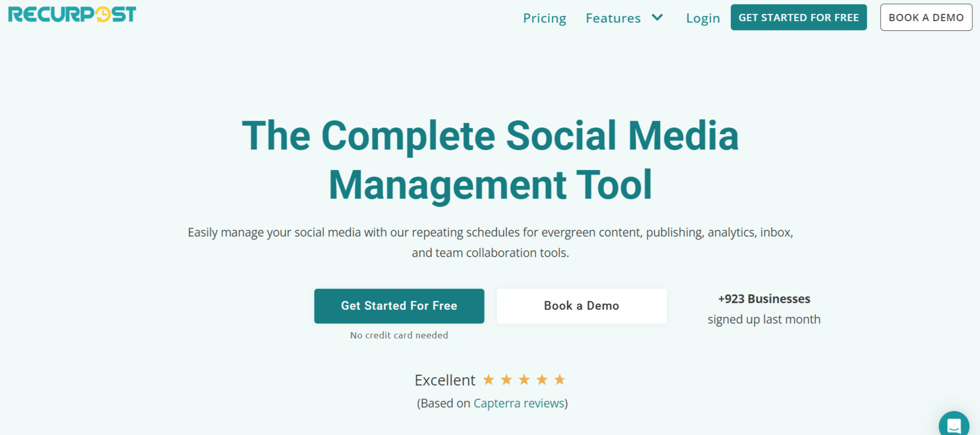Click the 'signed up last month' text
The width and height of the screenshot is (980, 435).
[764, 319]
